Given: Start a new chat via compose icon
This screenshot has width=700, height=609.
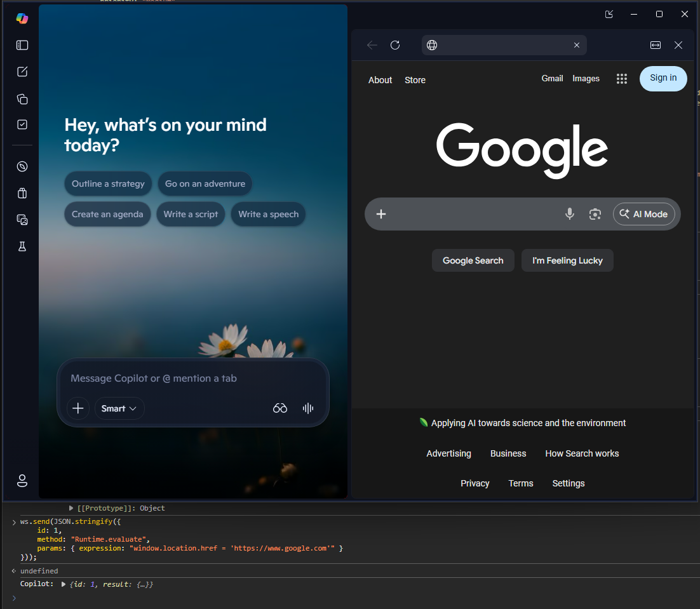Looking at the screenshot, I should [x=22, y=72].
